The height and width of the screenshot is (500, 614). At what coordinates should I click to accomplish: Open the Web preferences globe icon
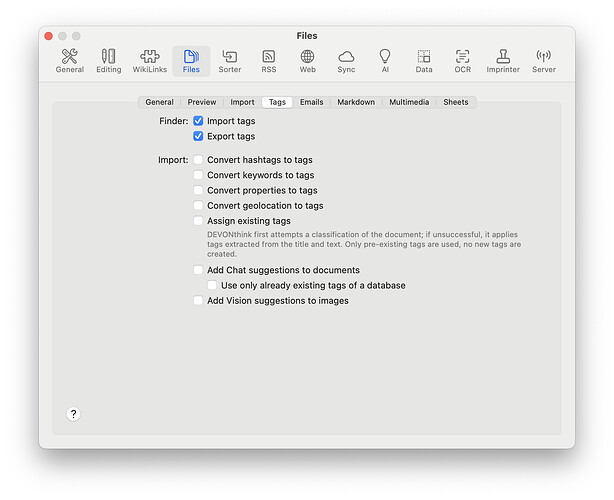[x=307, y=61]
